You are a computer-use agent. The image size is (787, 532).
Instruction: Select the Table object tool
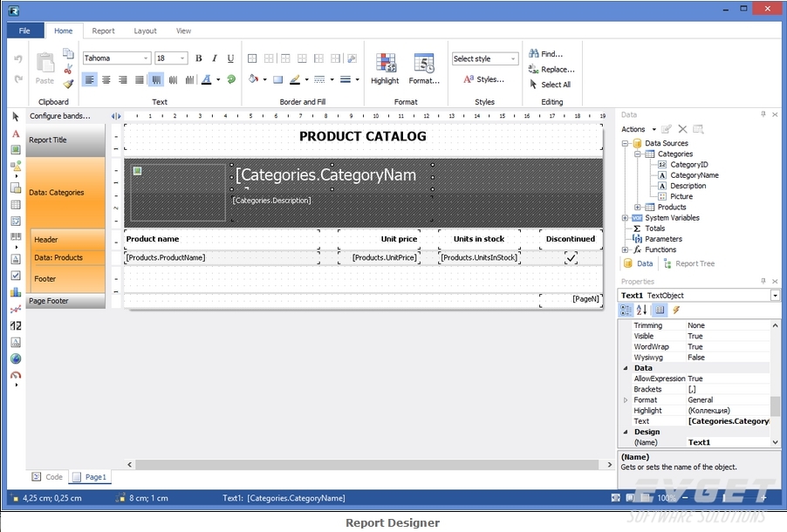(x=16, y=205)
